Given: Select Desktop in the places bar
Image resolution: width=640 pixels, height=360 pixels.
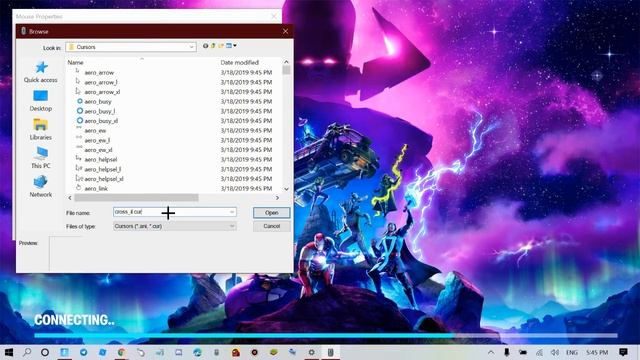Looking at the screenshot, I should 41,101.
